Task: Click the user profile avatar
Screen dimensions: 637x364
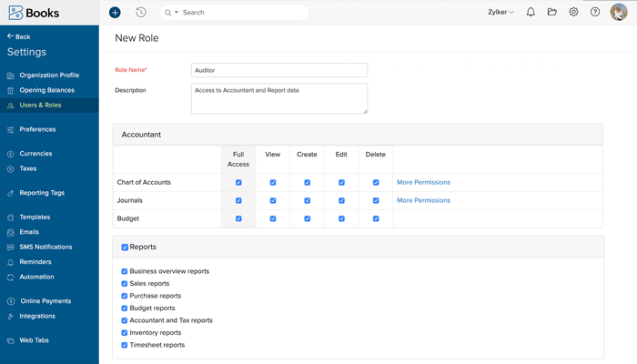Action: coord(618,13)
